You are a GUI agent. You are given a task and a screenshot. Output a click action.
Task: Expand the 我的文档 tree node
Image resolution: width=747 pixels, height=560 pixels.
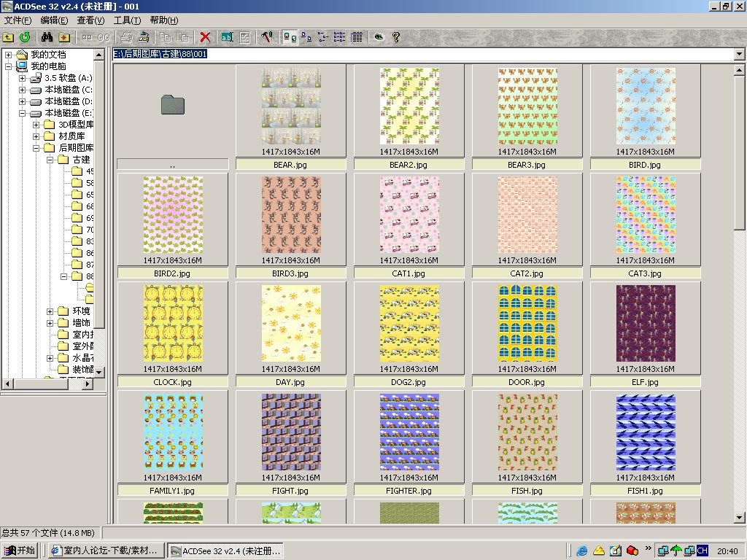(8, 55)
